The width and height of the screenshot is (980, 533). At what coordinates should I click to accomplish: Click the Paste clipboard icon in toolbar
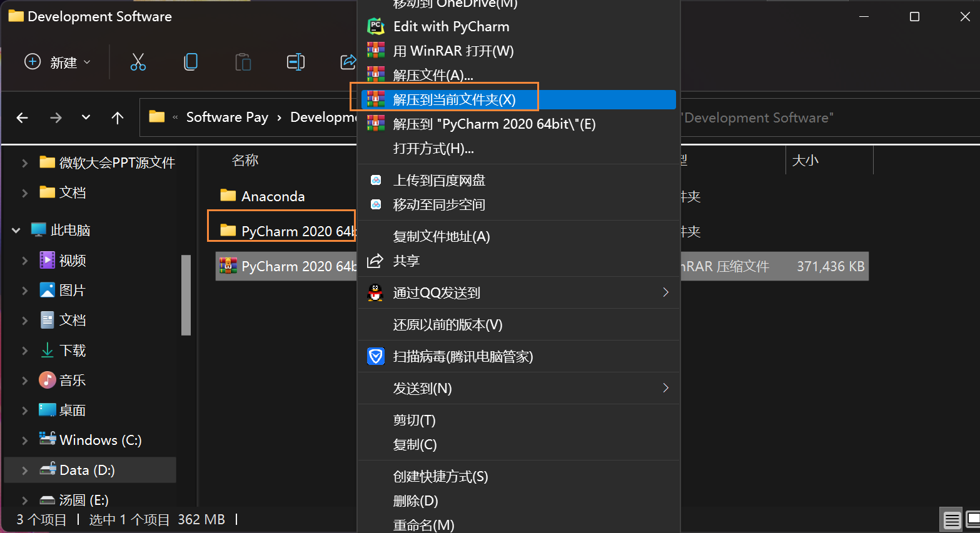(x=243, y=62)
